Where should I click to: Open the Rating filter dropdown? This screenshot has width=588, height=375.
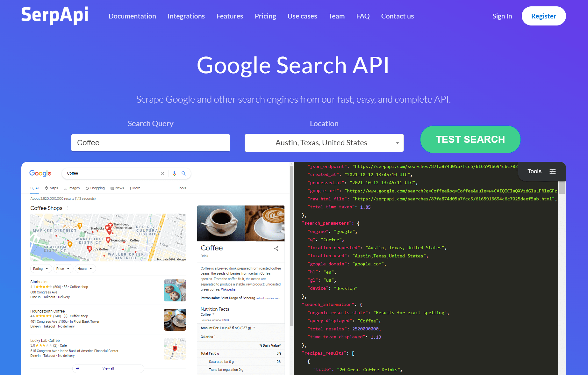point(40,269)
